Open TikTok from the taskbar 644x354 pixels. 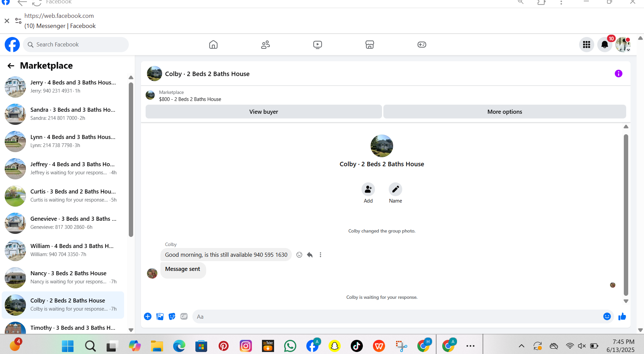(x=356, y=346)
